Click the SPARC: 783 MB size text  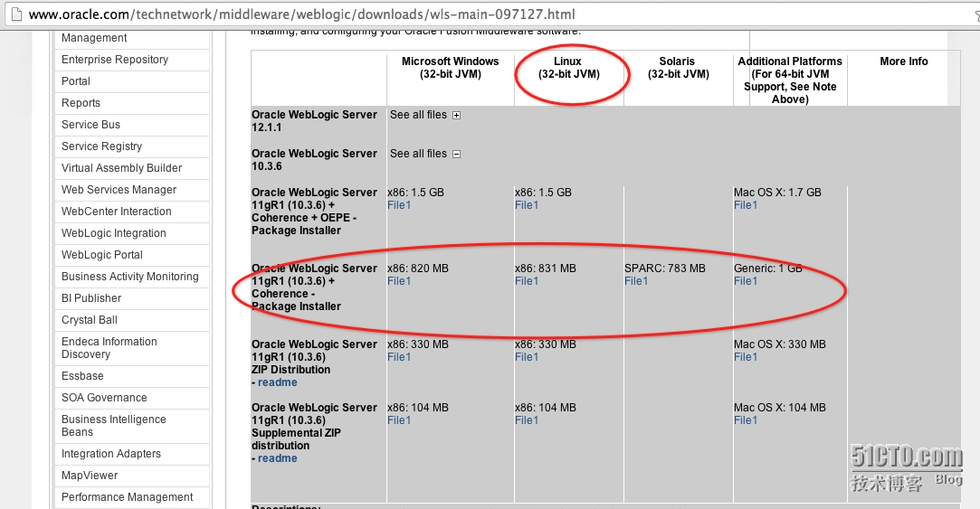pos(665,269)
